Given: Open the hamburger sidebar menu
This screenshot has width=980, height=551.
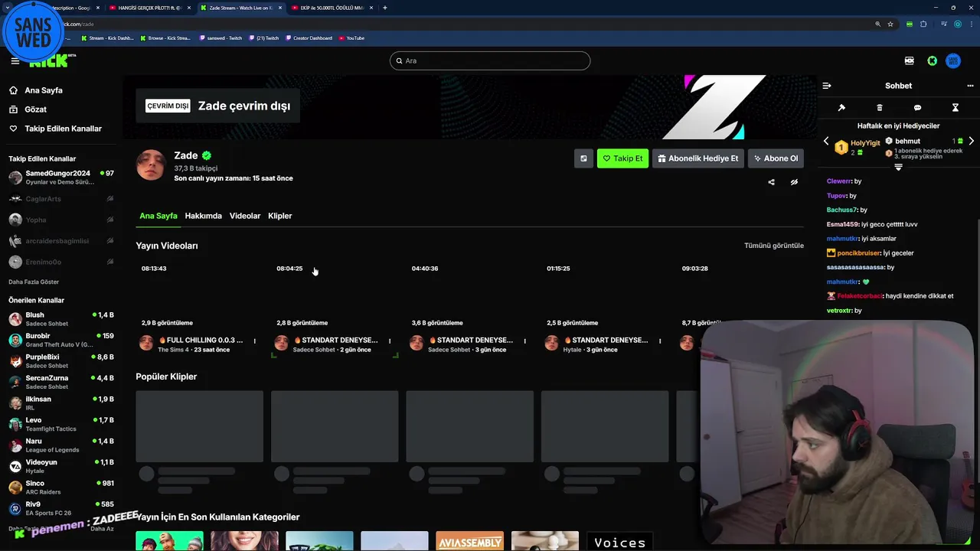Looking at the screenshot, I should point(15,61).
